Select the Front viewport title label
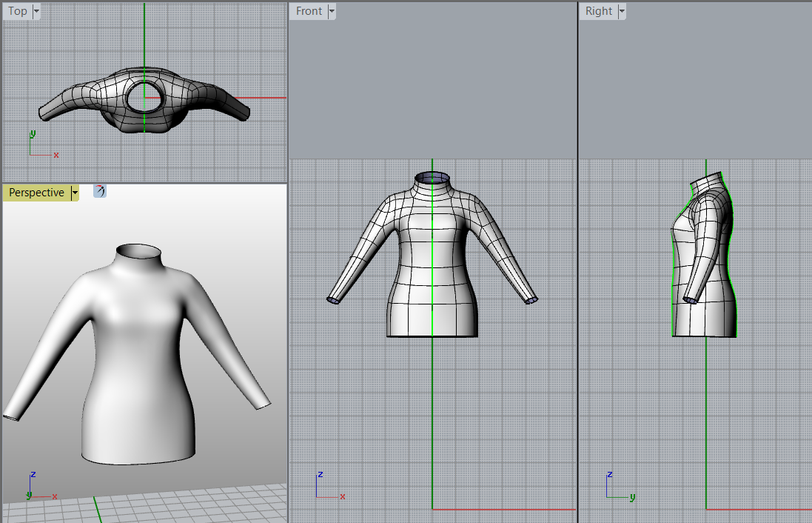812x523 pixels. pos(309,11)
